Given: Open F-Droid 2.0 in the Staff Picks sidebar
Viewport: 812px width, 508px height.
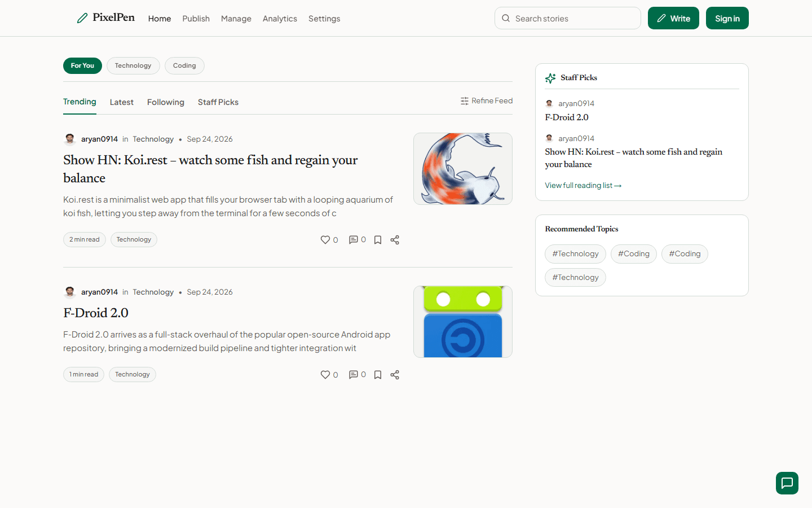Looking at the screenshot, I should (567, 117).
